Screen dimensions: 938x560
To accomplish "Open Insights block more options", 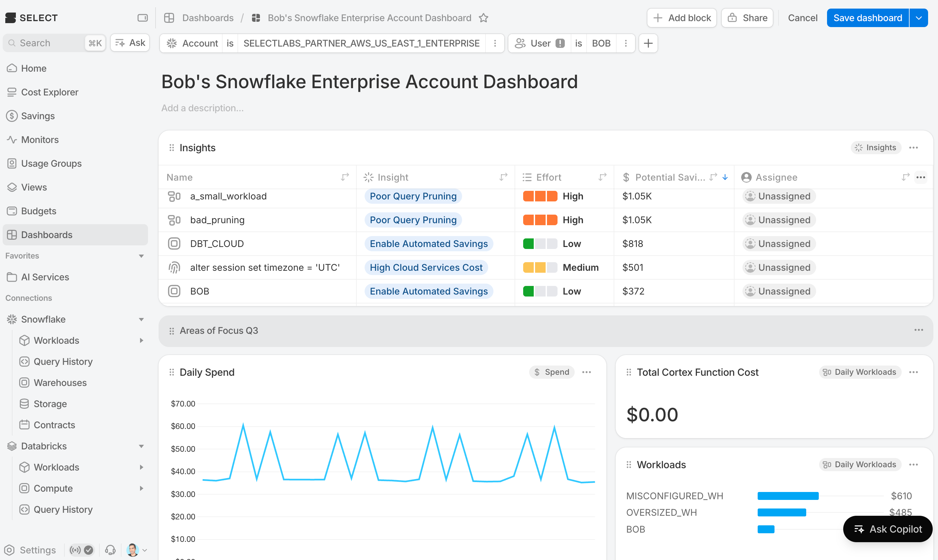I will (x=914, y=148).
